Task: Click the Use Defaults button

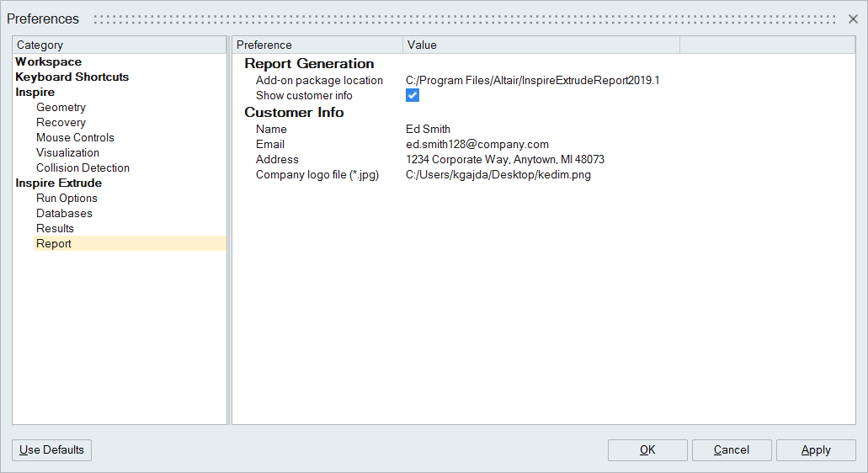Action: point(51,450)
